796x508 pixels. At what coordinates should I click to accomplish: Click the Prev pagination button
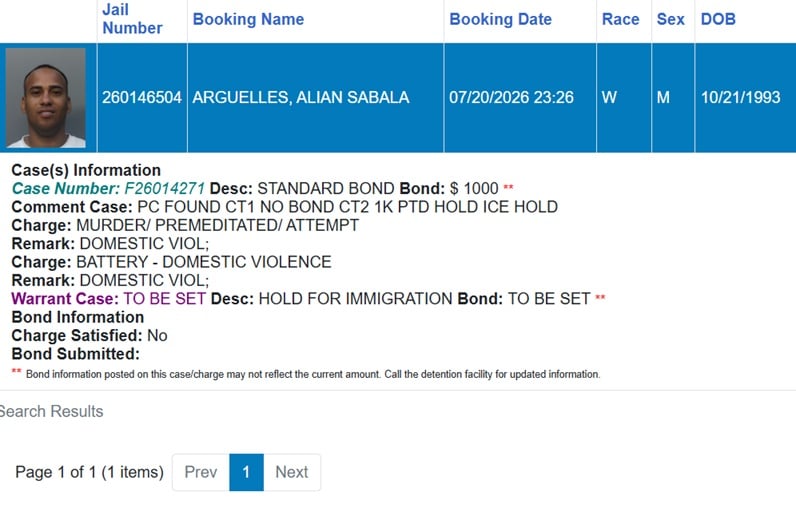coord(201,472)
